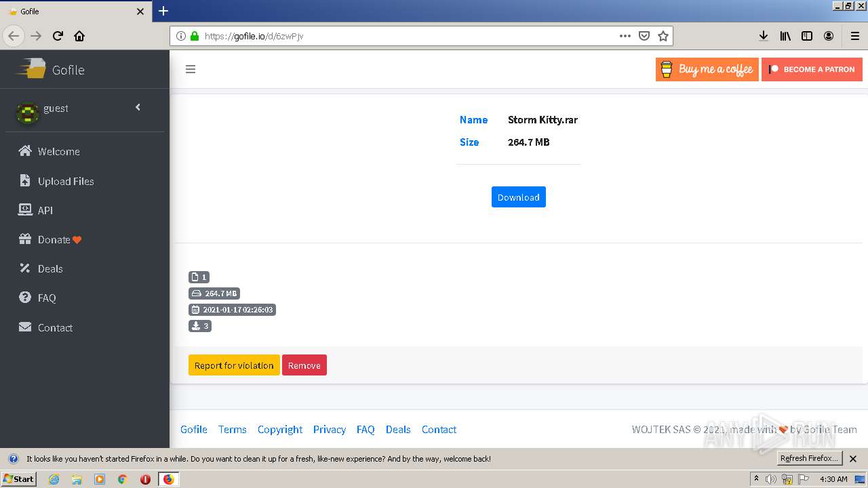
Task: Open the Firefox Downloads panel
Action: tap(764, 36)
